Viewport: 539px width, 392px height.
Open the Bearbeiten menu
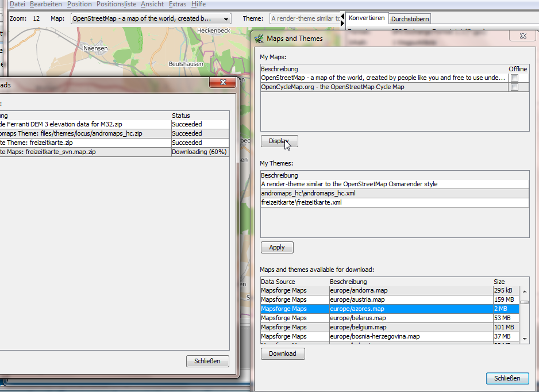[46, 4]
